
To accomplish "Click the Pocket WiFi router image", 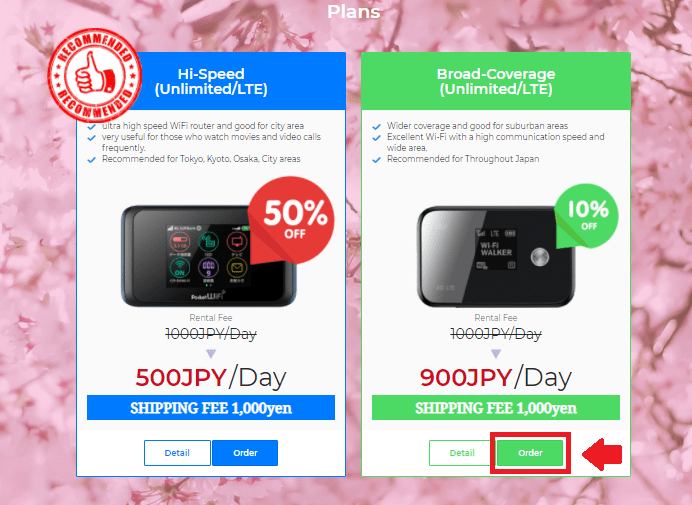I will 208,256.
